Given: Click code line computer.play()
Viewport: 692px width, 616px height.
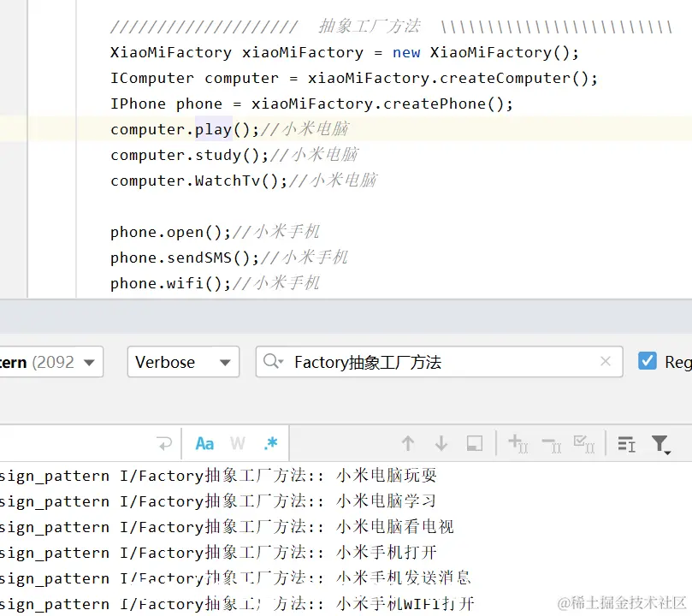Looking at the screenshot, I should point(229,129).
